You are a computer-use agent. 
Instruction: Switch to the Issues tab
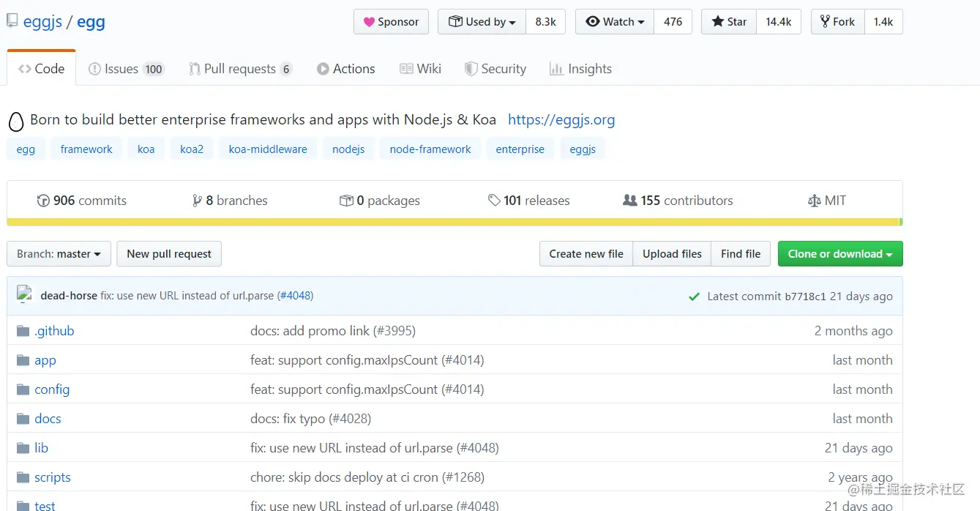(125, 69)
